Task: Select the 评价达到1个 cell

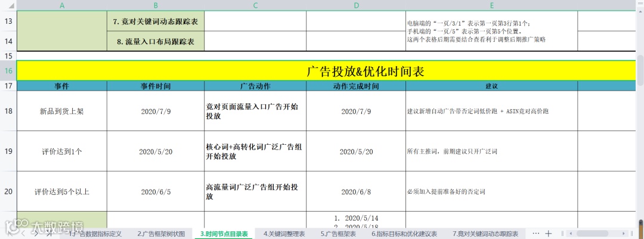Action: tap(62, 151)
